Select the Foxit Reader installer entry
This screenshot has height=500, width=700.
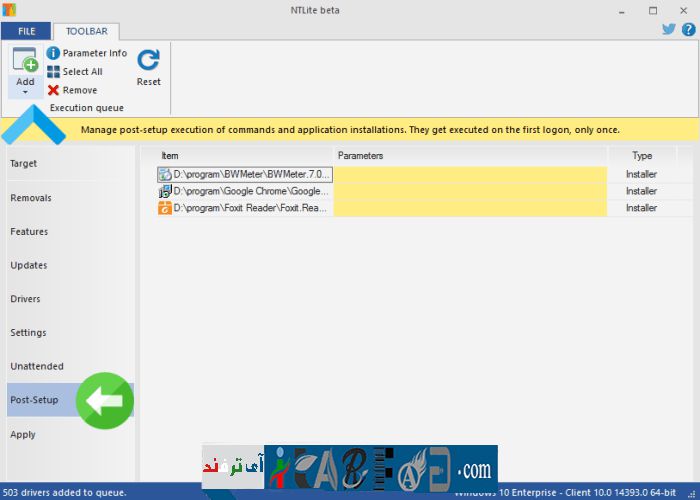245,208
